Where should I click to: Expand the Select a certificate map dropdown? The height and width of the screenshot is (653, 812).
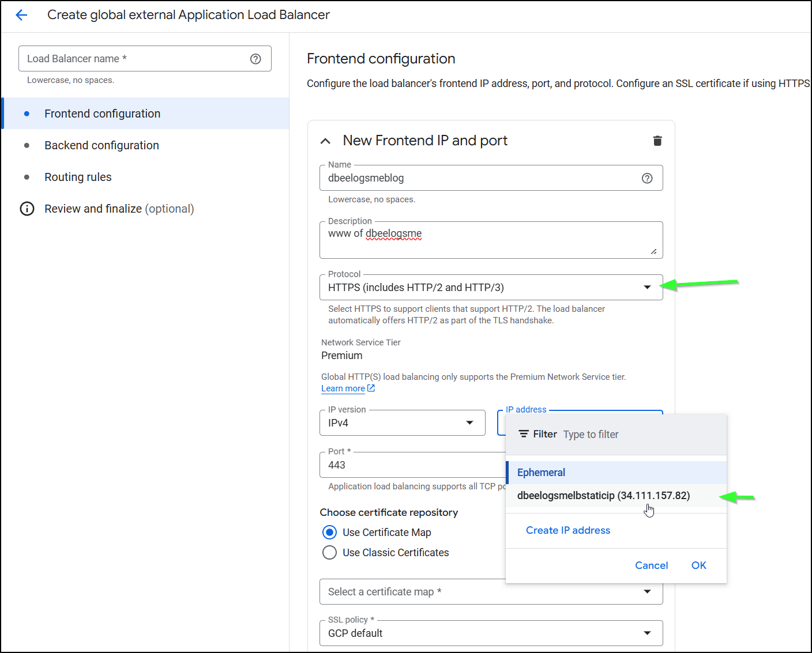click(490, 592)
